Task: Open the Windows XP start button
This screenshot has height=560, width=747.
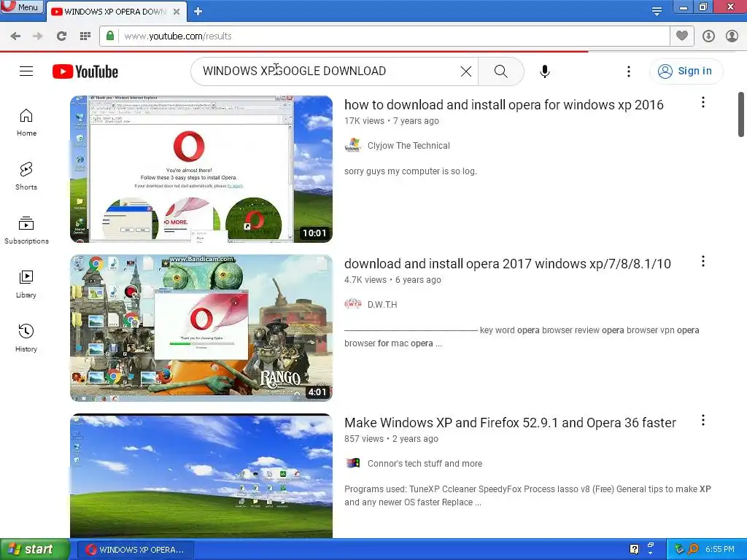Action: (34, 550)
